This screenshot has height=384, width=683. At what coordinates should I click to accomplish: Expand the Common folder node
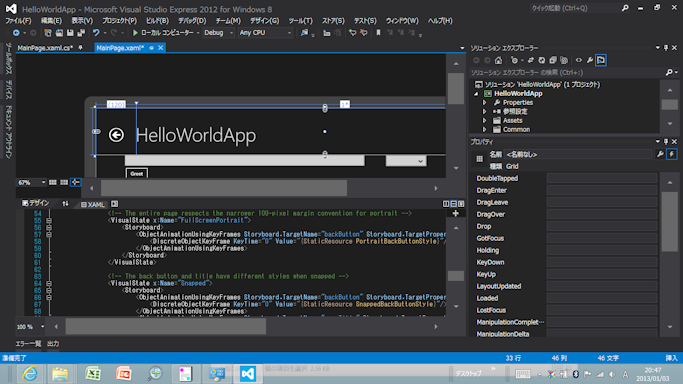click(484, 130)
